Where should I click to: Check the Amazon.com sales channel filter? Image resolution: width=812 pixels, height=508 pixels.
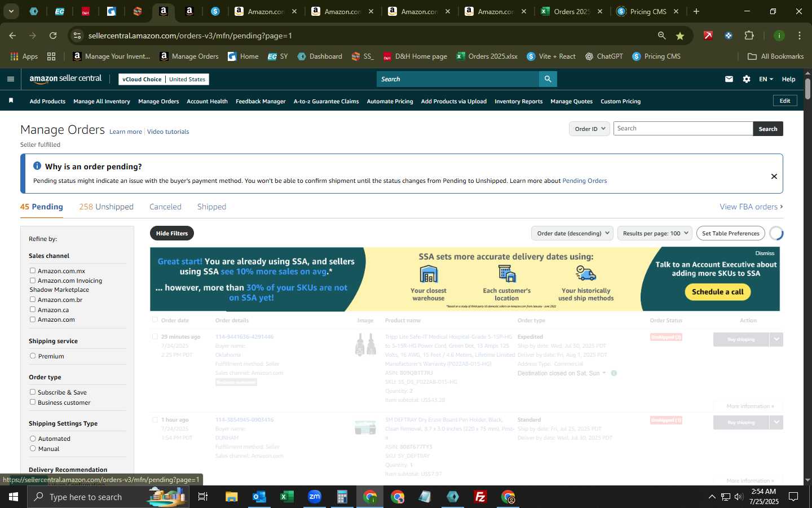[33, 319]
